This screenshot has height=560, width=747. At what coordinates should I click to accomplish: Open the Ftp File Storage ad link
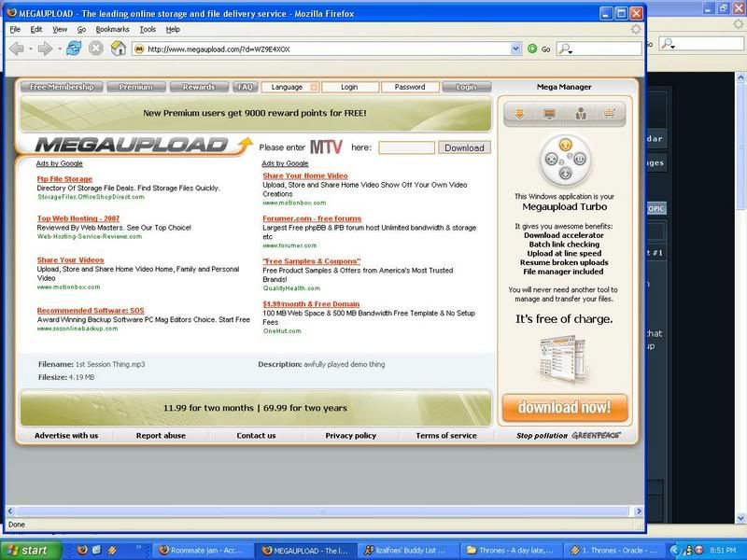click(64, 179)
